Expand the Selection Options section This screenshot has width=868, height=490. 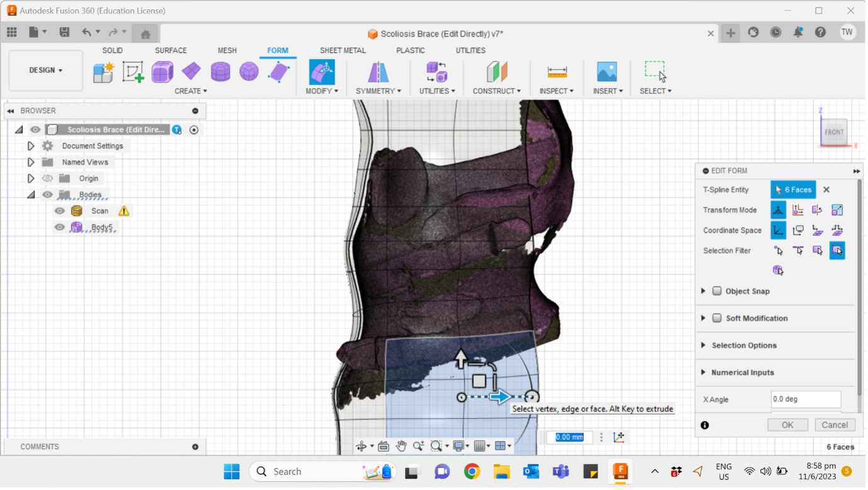point(703,345)
